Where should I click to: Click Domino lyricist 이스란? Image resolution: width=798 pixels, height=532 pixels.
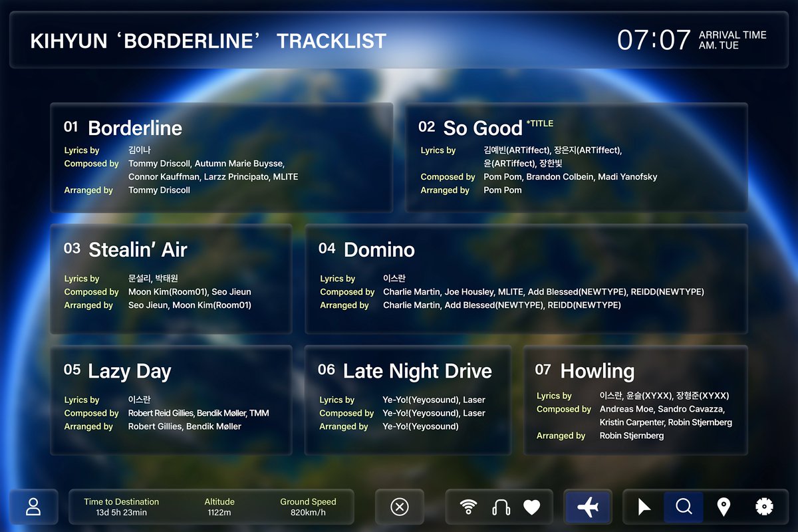tap(394, 279)
